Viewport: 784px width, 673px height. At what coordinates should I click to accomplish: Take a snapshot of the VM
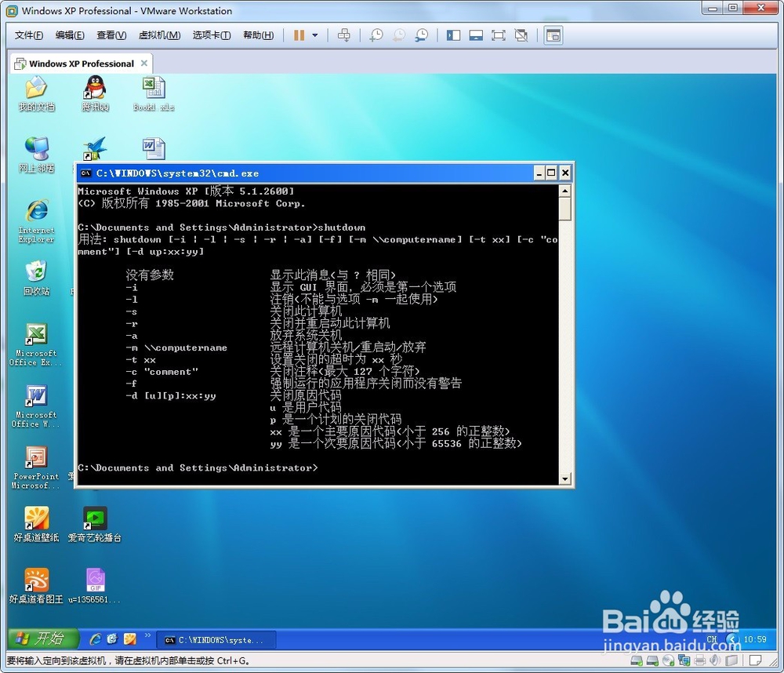(x=376, y=35)
